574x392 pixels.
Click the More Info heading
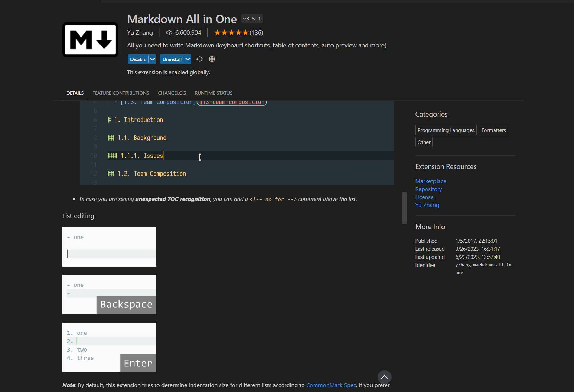pos(430,227)
